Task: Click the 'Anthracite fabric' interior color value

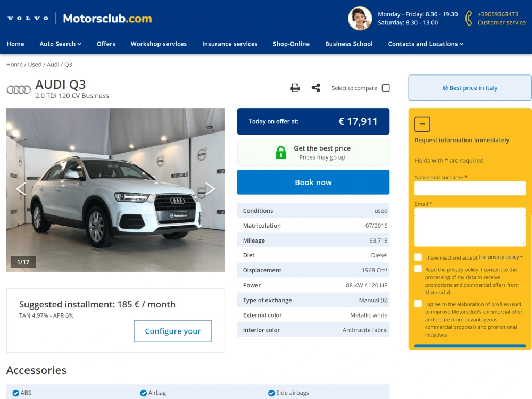Action: point(365,330)
